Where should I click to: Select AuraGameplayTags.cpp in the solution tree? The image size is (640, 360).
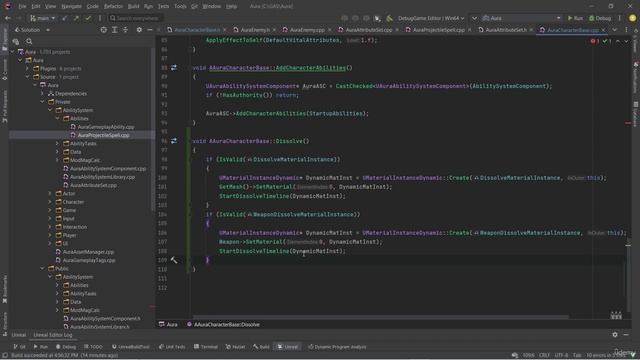(89, 260)
